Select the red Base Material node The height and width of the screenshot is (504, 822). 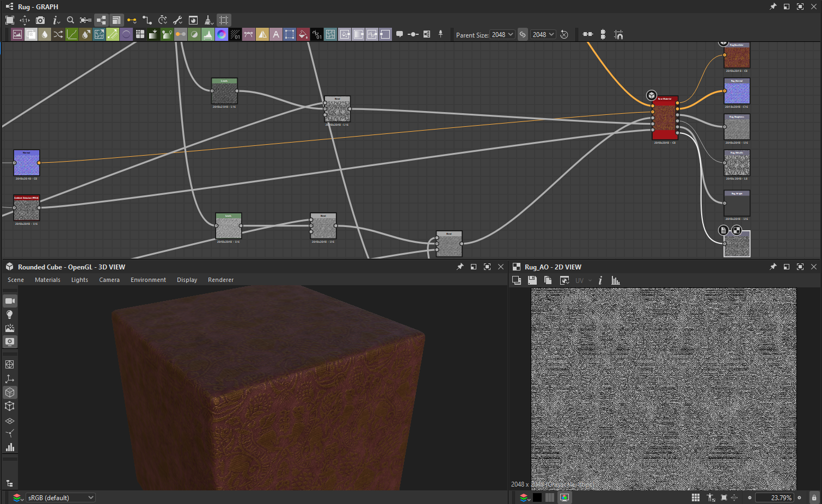[665, 118]
